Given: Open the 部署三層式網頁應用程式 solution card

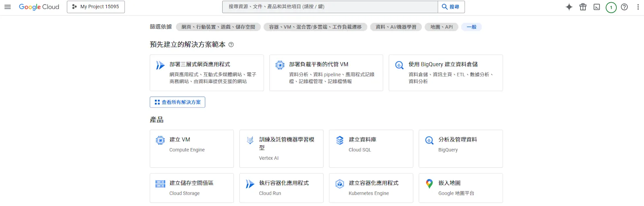Looking at the screenshot, I should [207, 73].
